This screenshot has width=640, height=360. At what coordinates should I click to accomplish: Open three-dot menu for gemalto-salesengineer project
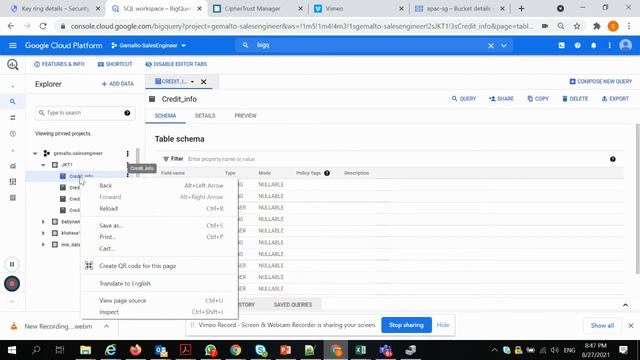128,153
